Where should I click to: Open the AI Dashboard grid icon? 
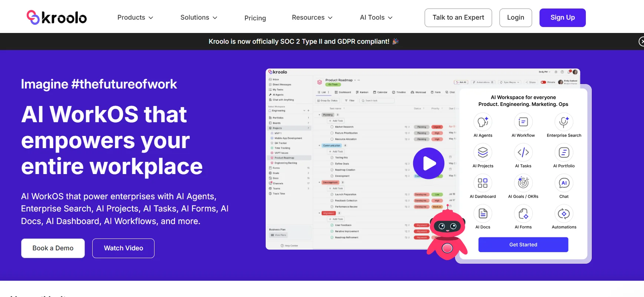(x=482, y=183)
